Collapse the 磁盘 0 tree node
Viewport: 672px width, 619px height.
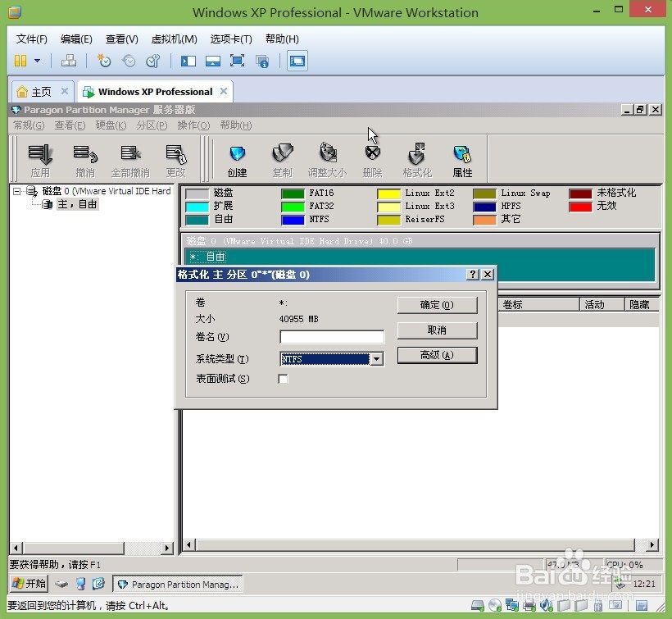(16, 191)
